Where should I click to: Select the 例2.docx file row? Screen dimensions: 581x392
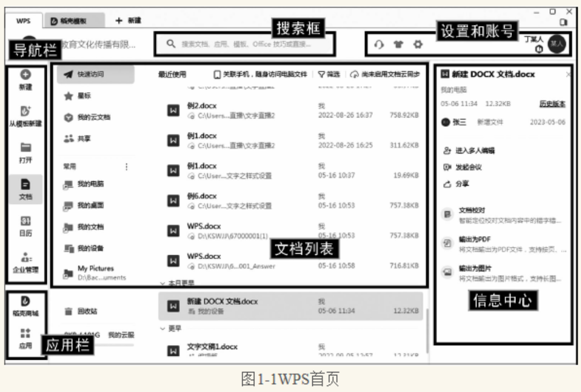pos(292,110)
